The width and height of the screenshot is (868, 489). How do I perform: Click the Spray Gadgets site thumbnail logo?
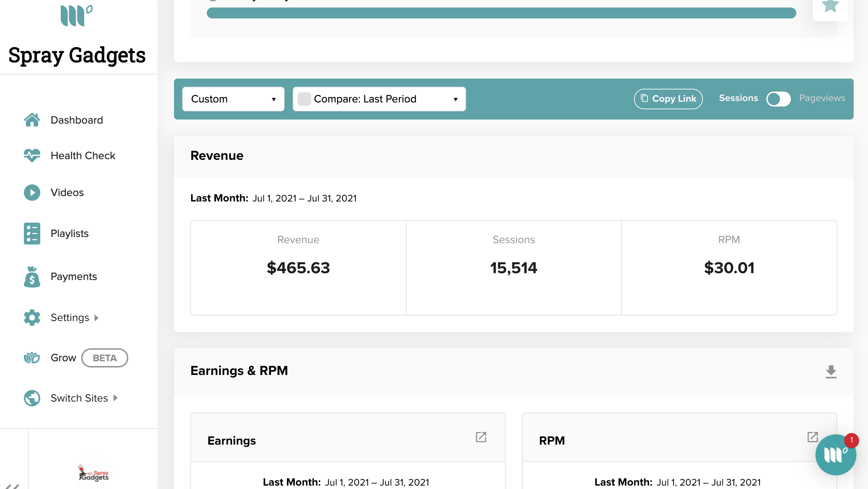click(93, 473)
